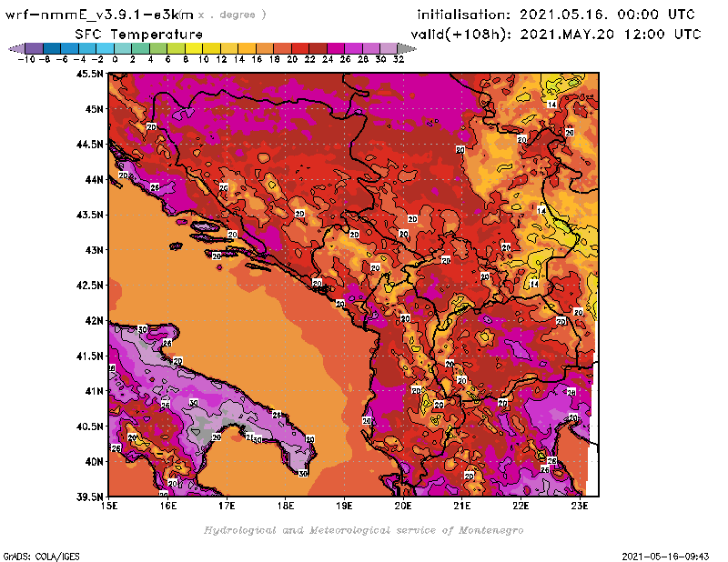Click the gray right arrow end of the color legend
Image resolution: width=728 pixels, height=562 pixels.
407,48
